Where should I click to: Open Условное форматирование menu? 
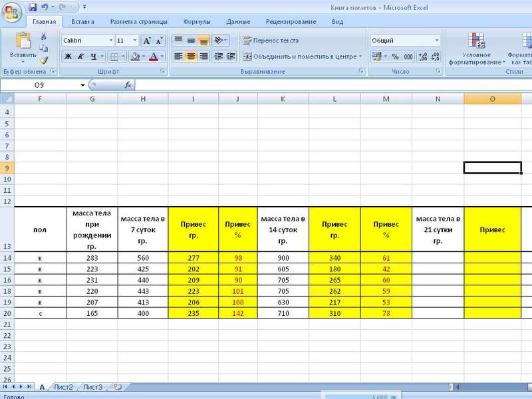point(476,49)
